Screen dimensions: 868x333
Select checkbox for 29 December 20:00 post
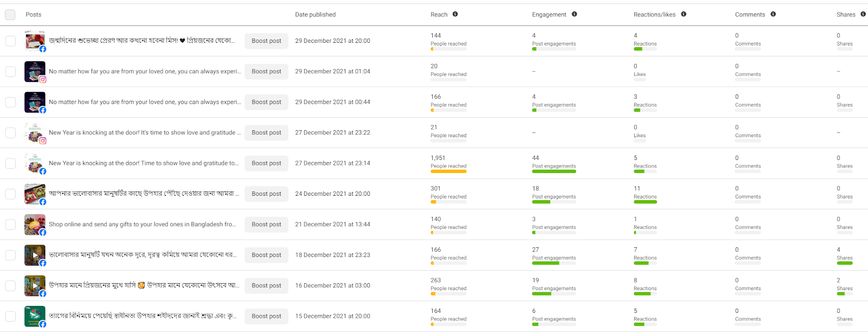click(10, 41)
